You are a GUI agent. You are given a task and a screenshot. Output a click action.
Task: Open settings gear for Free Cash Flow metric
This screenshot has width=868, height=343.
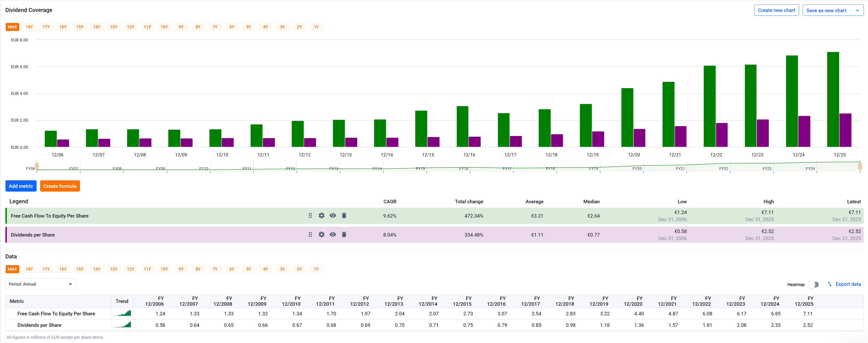pyautogui.click(x=322, y=216)
